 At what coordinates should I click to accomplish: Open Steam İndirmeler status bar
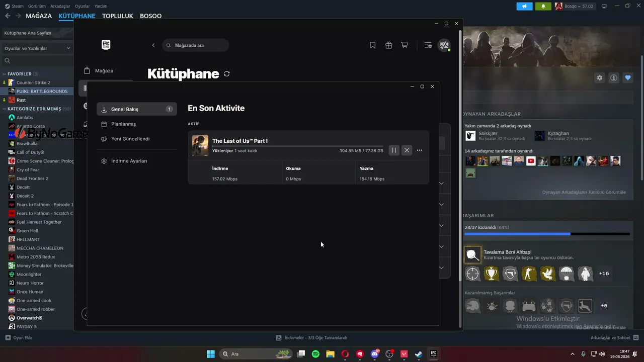[x=311, y=338]
